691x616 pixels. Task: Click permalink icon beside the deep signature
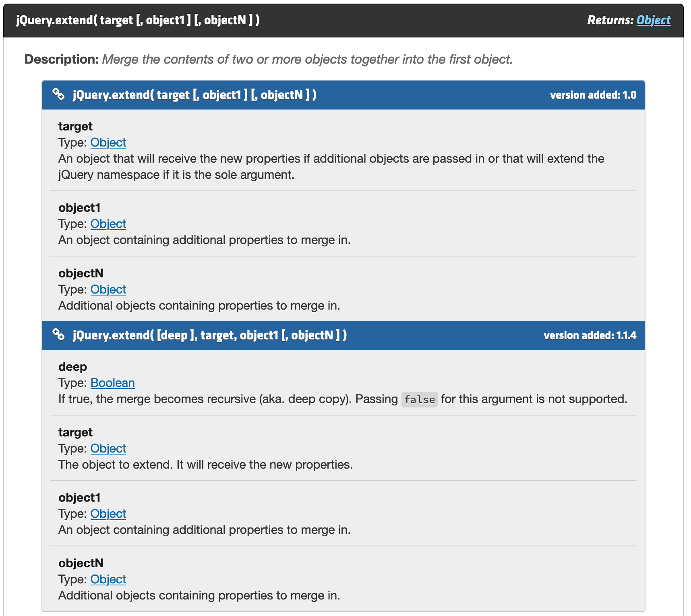pyautogui.click(x=58, y=335)
